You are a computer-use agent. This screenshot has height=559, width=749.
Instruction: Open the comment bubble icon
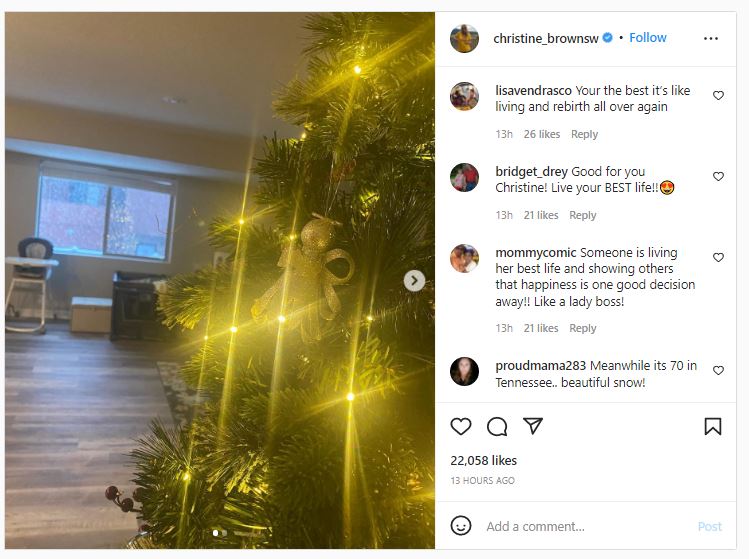click(497, 426)
